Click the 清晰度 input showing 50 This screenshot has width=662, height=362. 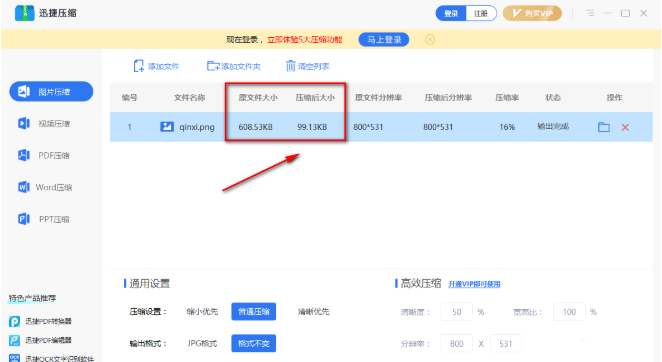(456, 312)
